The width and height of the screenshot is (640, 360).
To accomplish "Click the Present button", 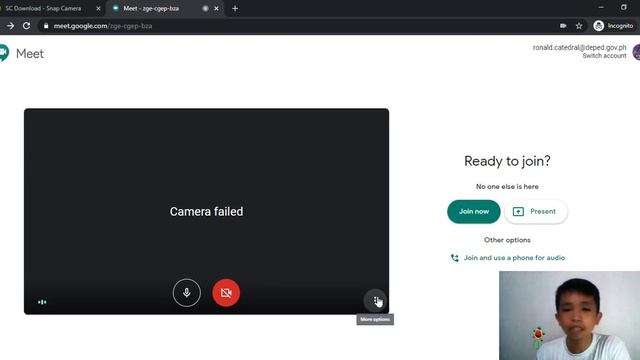I will pyautogui.click(x=536, y=211).
